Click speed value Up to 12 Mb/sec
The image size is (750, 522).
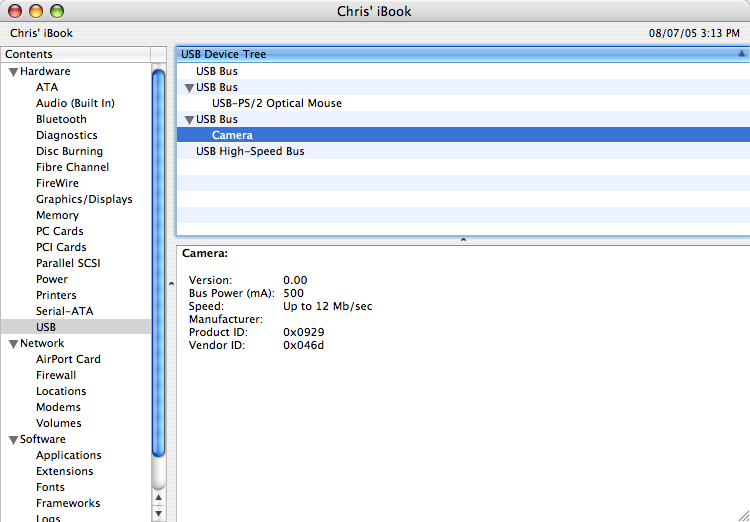click(x=328, y=306)
